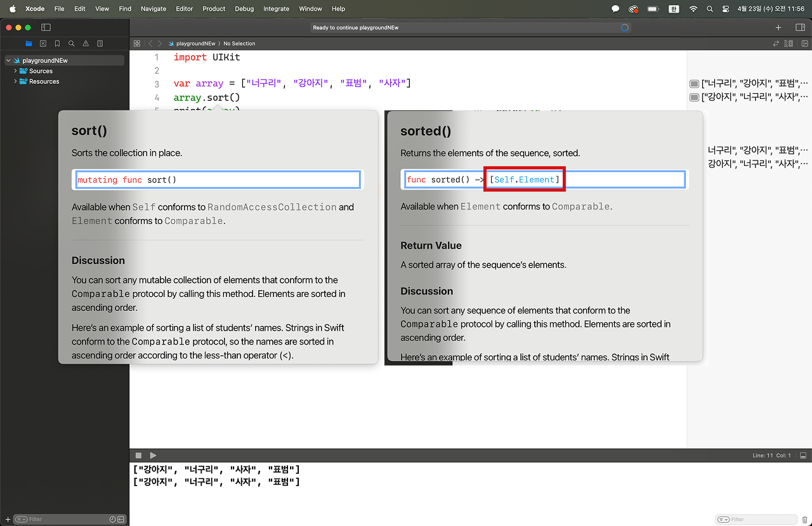Viewport: 812px width, 526px height.
Task: Click the sorted() Return Value heading
Action: (x=431, y=246)
